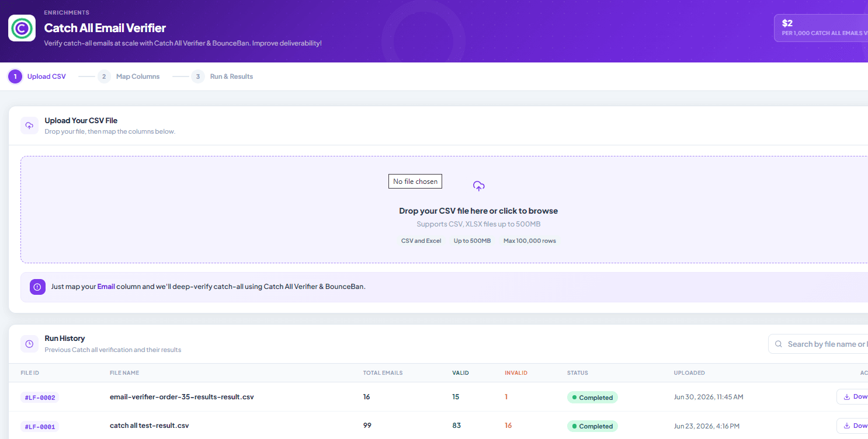The height and width of the screenshot is (439, 868).
Task: Click 'Drop your CSV file here or click to browse'
Action: pos(478,211)
